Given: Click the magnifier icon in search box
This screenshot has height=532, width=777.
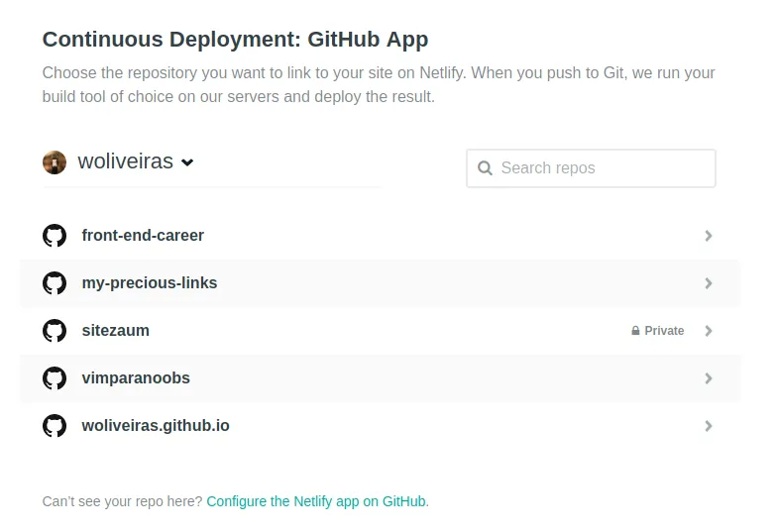Looking at the screenshot, I should click(485, 168).
